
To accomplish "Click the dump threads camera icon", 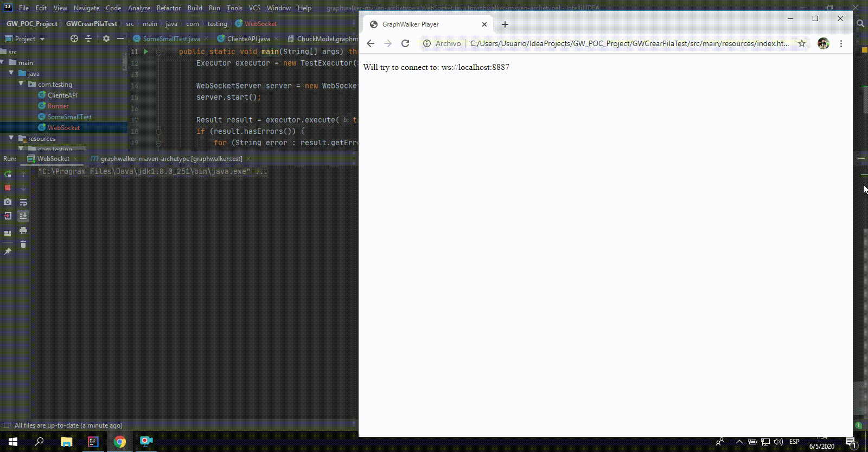I will (x=8, y=202).
